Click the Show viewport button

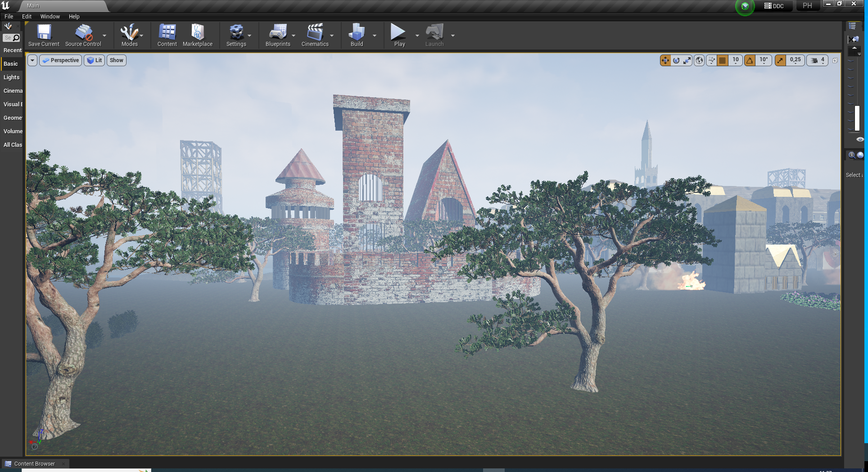click(x=116, y=60)
